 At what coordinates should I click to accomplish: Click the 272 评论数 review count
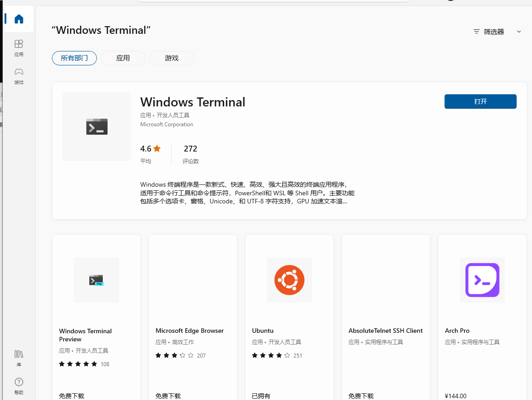tap(191, 154)
